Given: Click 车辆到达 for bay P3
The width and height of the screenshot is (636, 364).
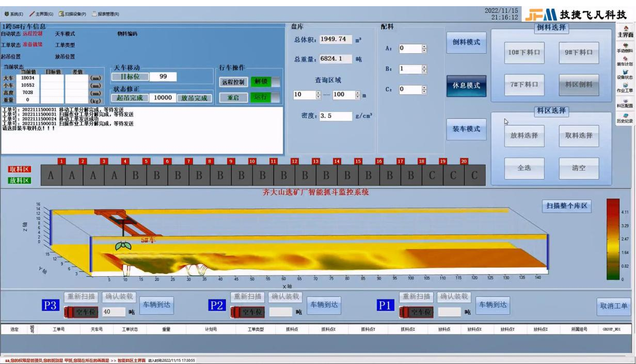Looking at the screenshot, I should tap(156, 305).
